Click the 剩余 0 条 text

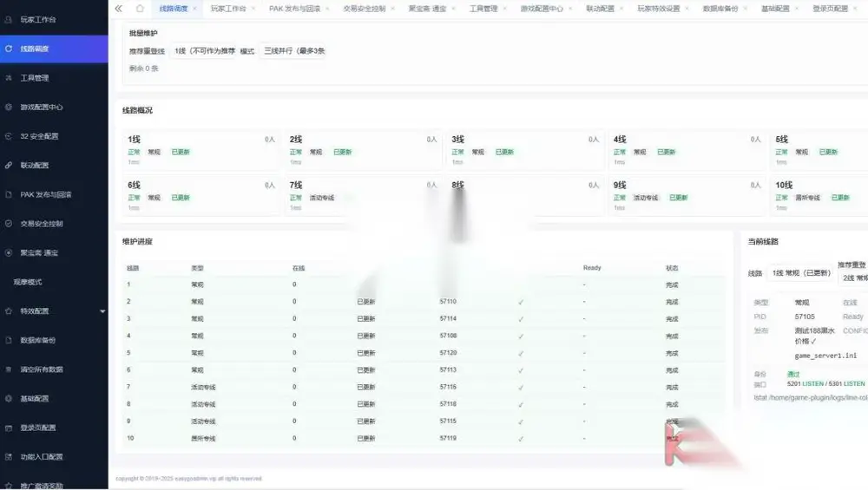[143, 69]
